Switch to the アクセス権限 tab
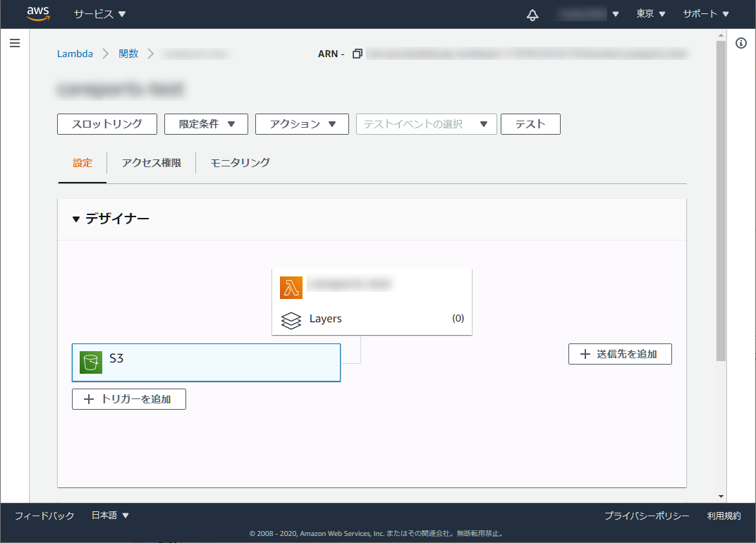Screen dimensions: 756x543 [x=152, y=163]
